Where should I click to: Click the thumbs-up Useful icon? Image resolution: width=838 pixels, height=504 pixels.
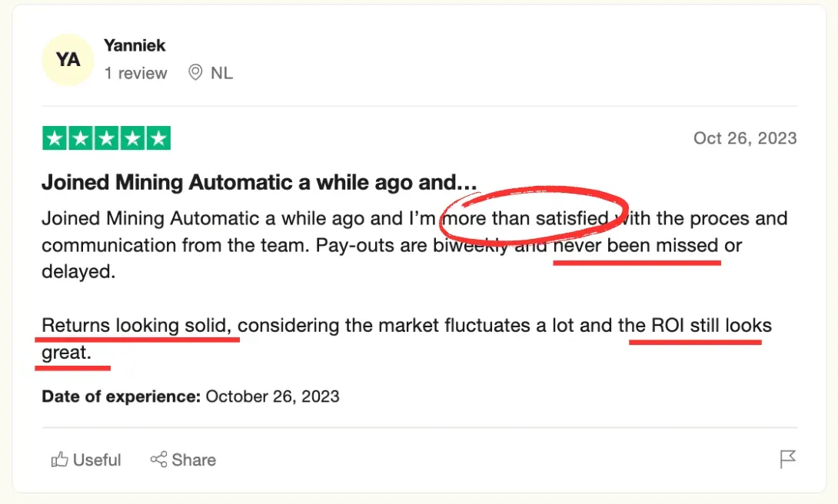click(x=59, y=459)
